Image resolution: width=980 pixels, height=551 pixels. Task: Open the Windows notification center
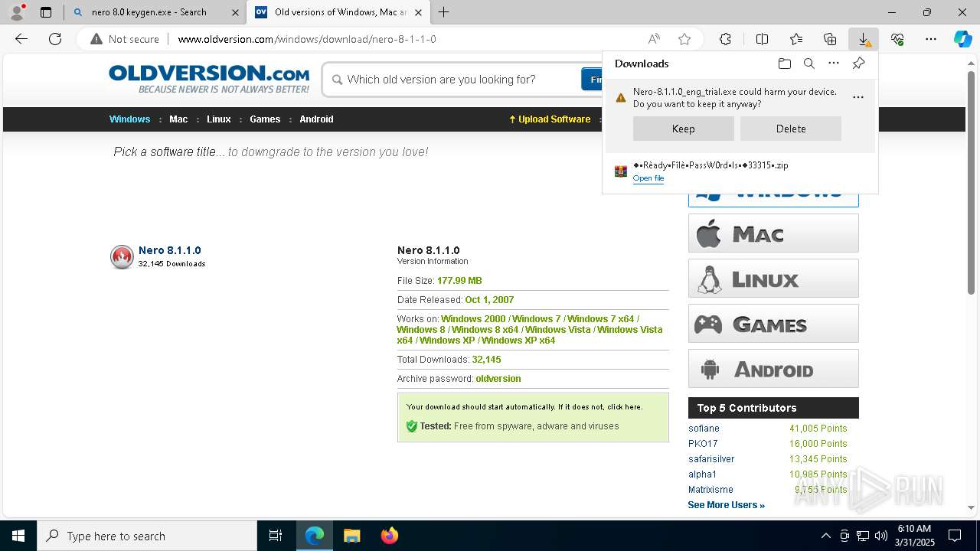pos(955,536)
